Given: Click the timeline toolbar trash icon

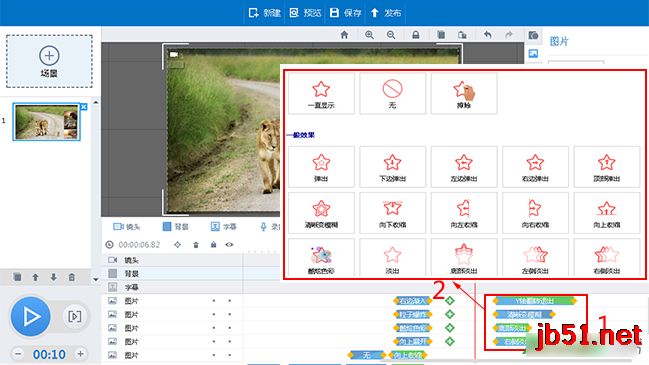Looking at the screenshot, I should [196, 245].
